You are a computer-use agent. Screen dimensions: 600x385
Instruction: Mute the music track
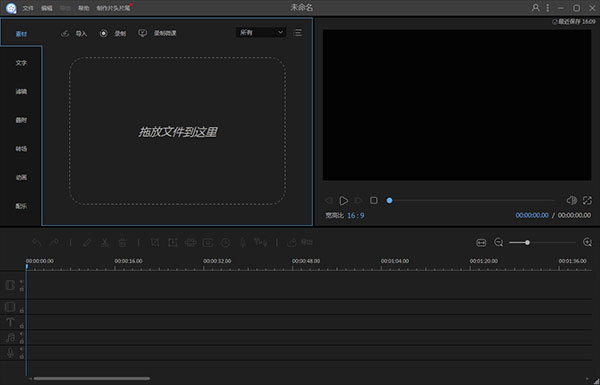pos(21,334)
